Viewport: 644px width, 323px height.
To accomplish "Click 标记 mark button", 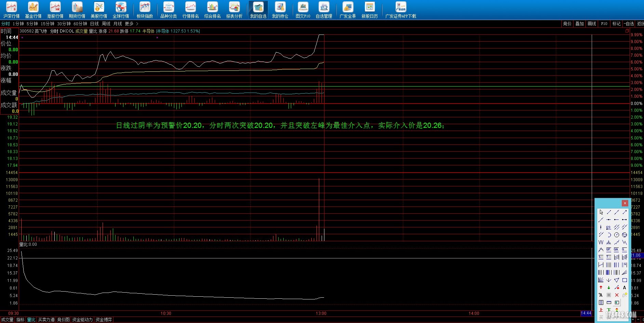I will click(x=616, y=24).
